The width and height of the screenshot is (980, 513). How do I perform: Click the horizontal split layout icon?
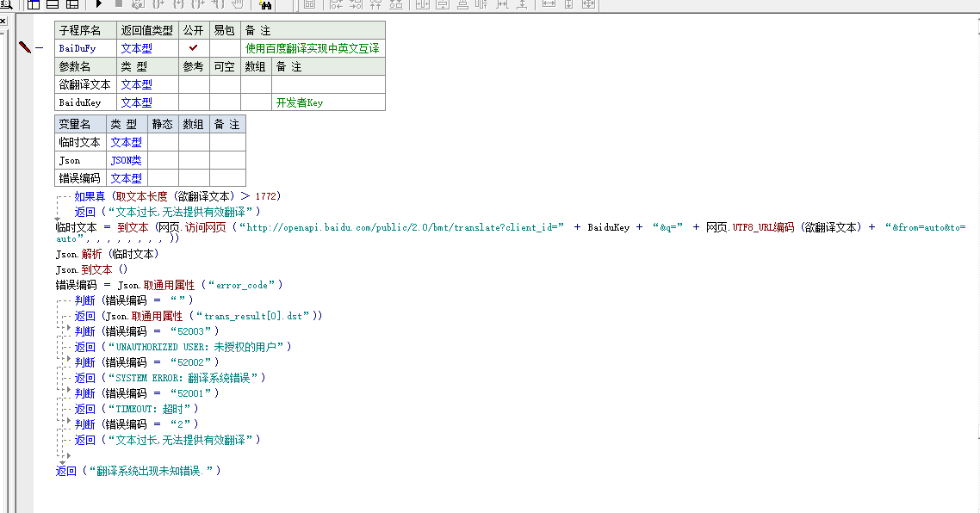52,5
